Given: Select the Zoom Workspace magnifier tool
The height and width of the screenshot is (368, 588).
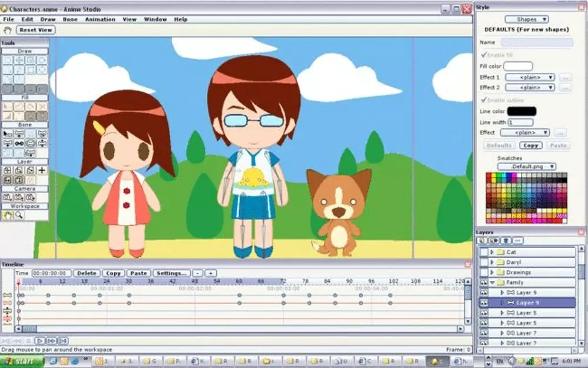Looking at the screenshot, I should point(19,216).
